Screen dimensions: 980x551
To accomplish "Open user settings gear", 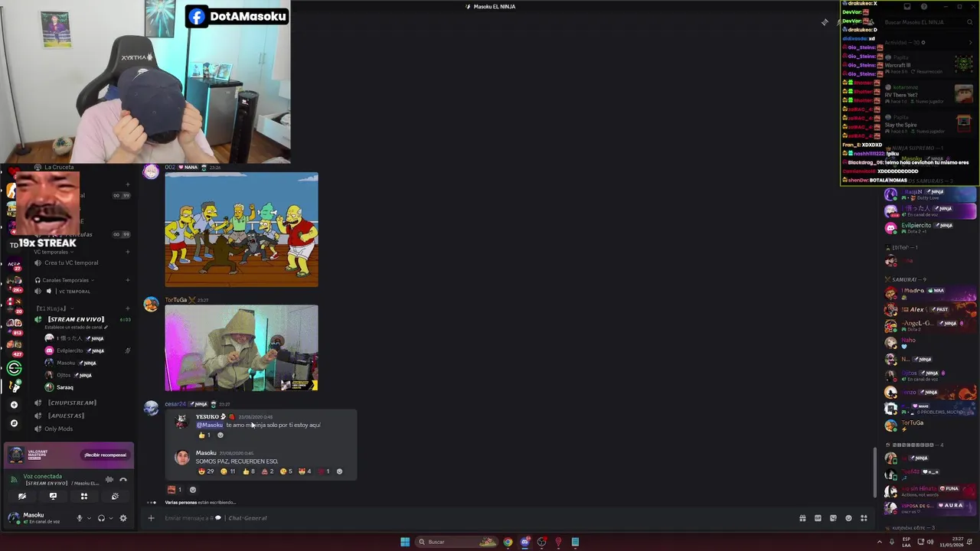I will point(123,518).
